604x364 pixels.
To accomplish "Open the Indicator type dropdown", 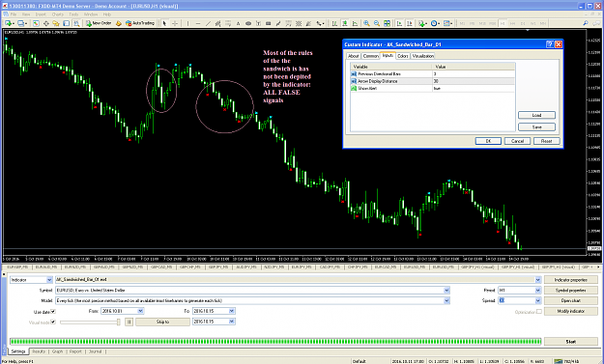I will click(49, 280).
